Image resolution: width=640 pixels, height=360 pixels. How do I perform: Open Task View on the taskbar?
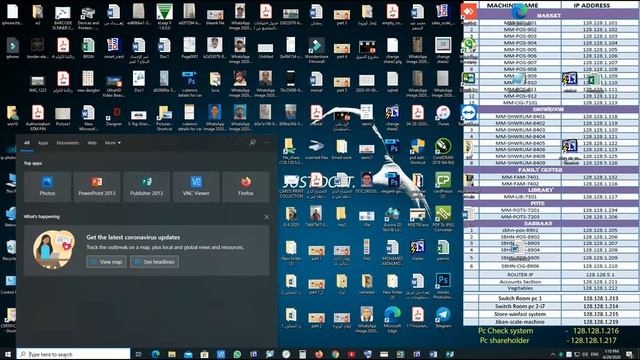tap(139, 354)
